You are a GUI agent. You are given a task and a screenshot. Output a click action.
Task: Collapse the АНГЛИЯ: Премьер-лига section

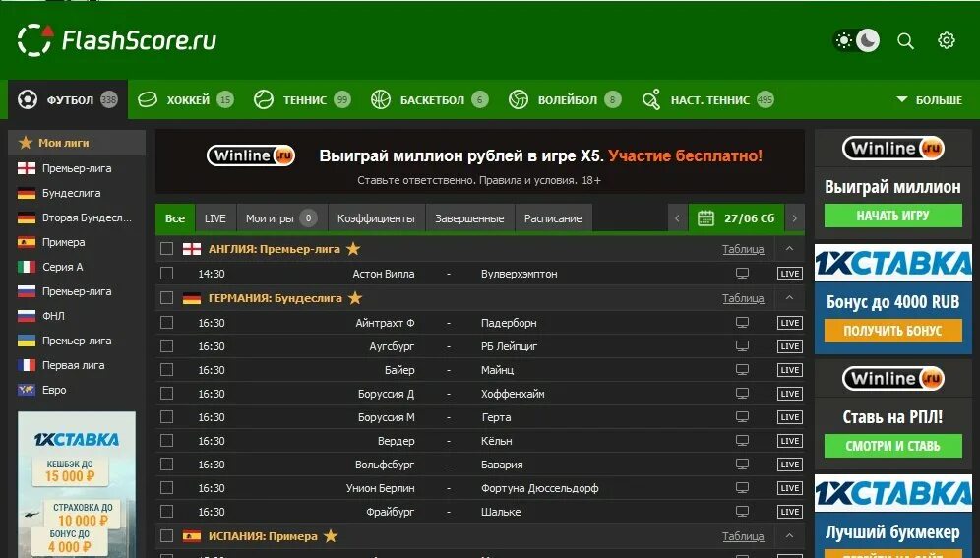click(789, 249)
